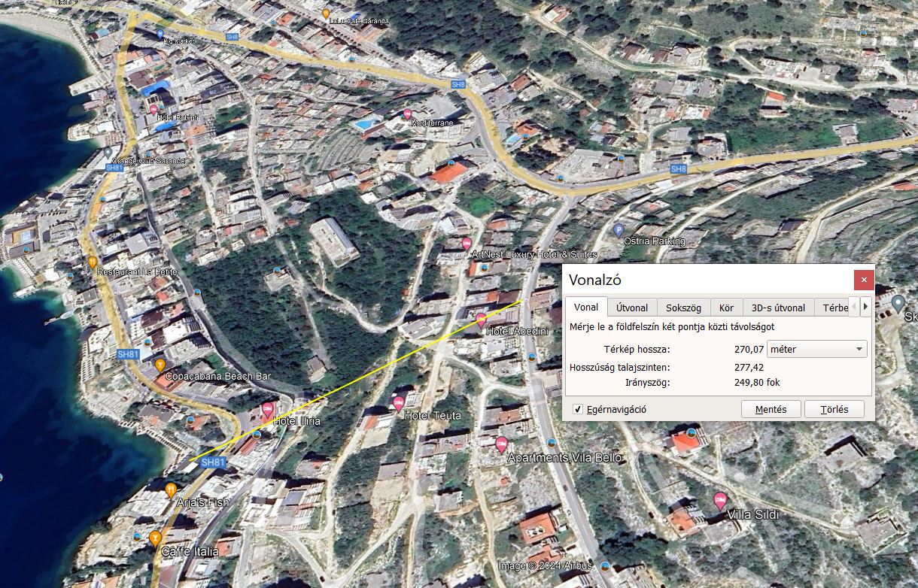Viewport: 918px width, 588px height.
Task: Switch to the Útvonal tab
Action: pos(632,308)
